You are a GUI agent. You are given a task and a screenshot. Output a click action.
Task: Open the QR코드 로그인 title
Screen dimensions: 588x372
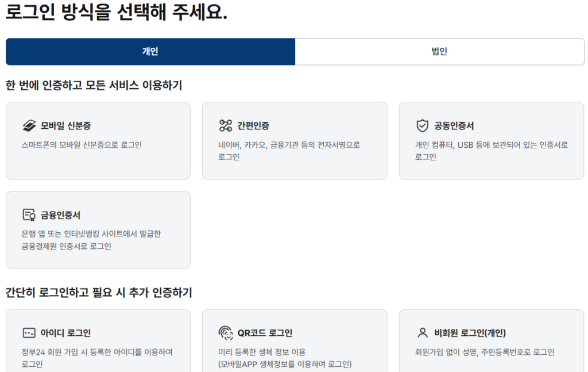(x=265, y=333)
